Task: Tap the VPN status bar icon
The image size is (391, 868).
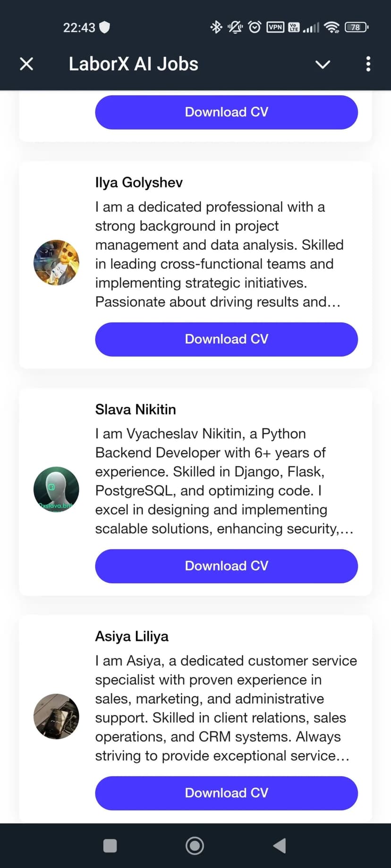Action: pyautogui.click(x=275, y=27)
